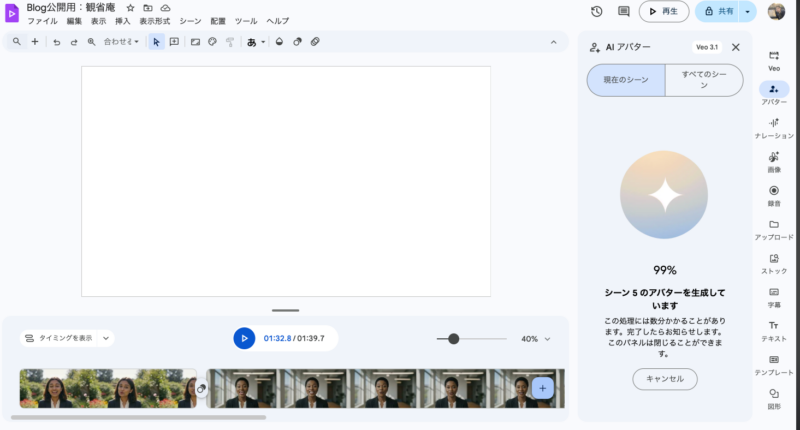800x430 pixels.
Task: Click the キャンセル button
Action: point(665,379)
